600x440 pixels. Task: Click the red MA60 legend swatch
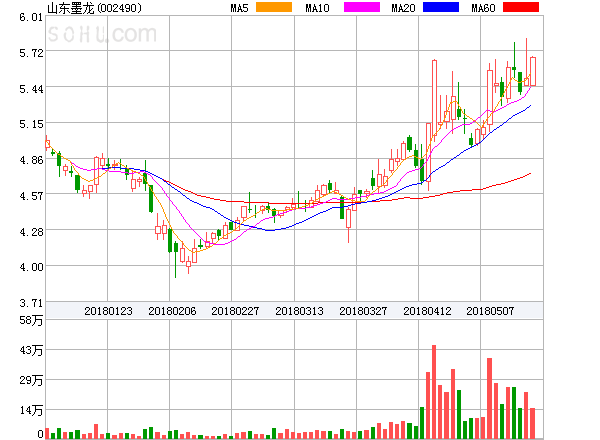coord(521,7)
